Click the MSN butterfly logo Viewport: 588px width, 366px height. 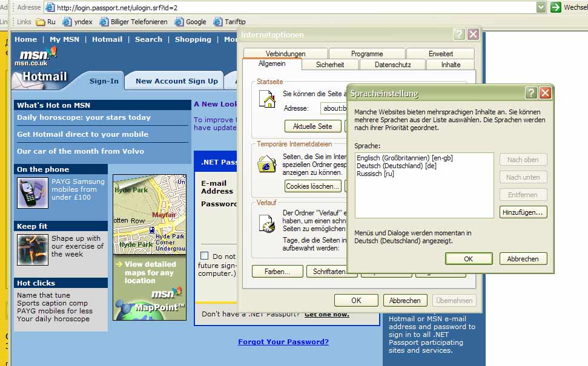click(53, 51)
